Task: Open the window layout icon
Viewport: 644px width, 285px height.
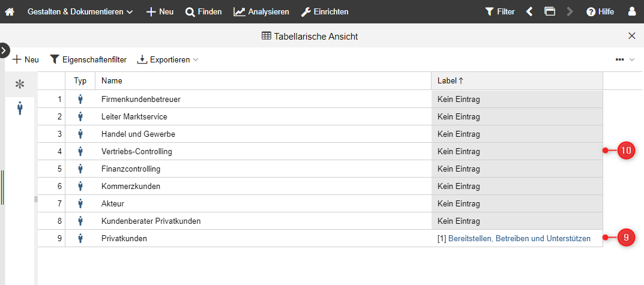Action: (x=550, y=11)
